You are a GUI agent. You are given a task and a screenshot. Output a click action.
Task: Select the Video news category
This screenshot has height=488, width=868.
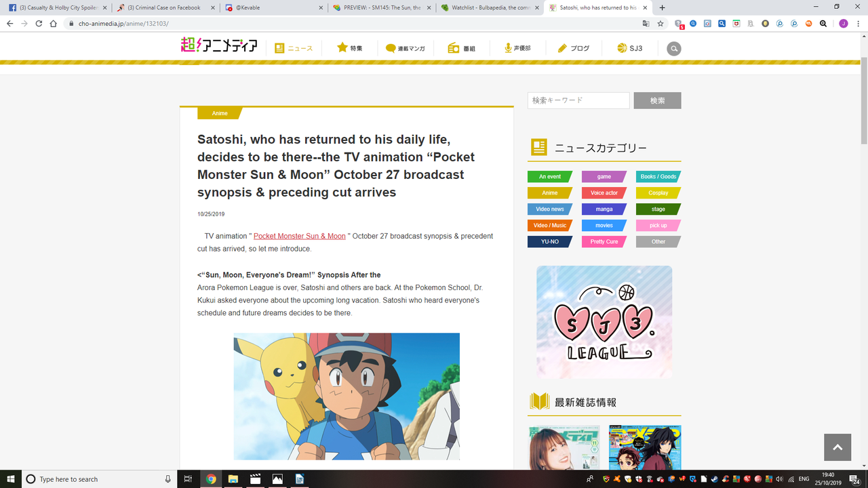pyautogui.click(x=550, y=209)
